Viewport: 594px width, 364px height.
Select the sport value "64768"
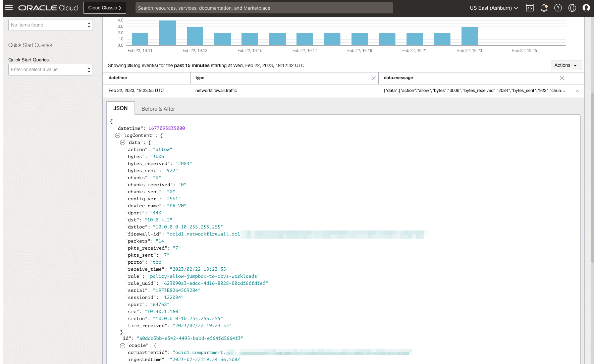pyautogui.click(x=160, y=305)
